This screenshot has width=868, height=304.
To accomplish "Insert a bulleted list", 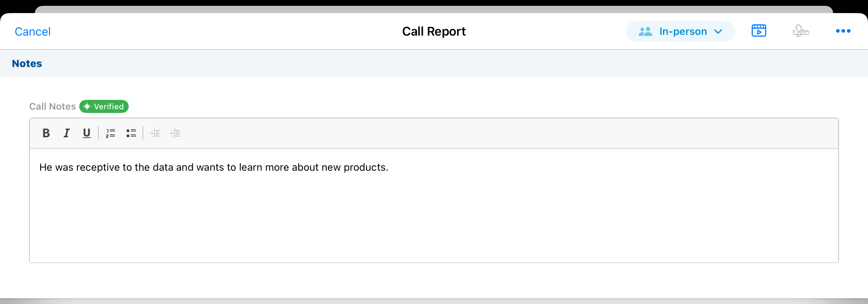I will [131, 133].
